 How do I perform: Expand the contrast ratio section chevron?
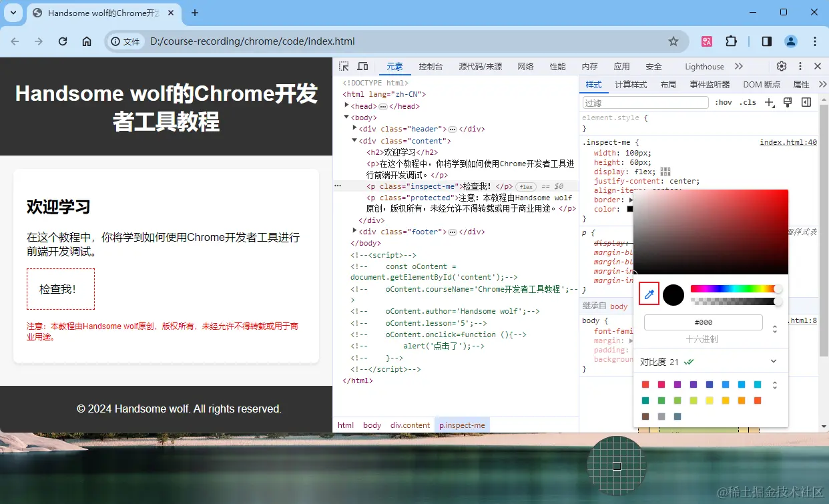774,361
